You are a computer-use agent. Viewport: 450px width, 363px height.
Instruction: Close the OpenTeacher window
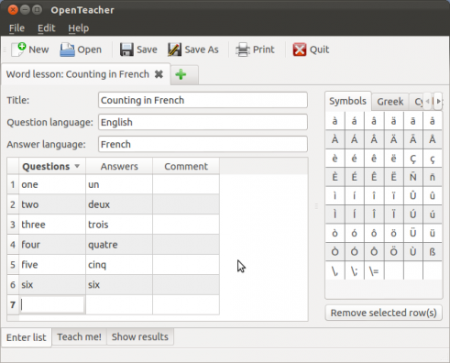click(13, 10)
